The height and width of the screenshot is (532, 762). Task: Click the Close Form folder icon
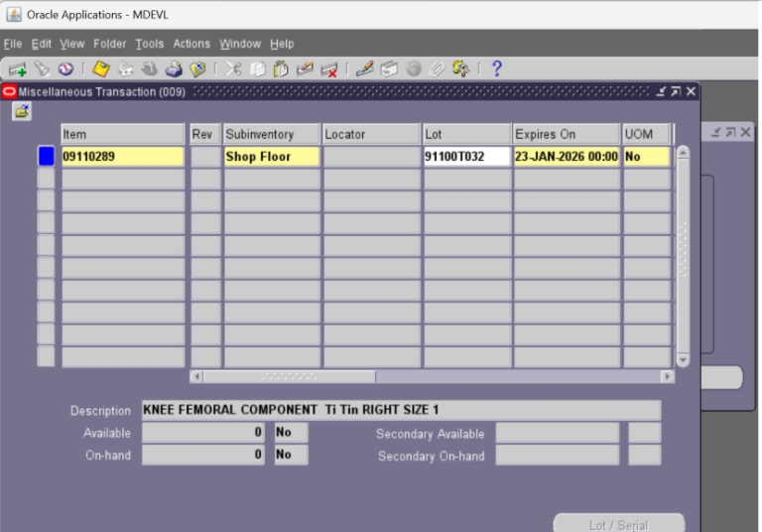197,69
